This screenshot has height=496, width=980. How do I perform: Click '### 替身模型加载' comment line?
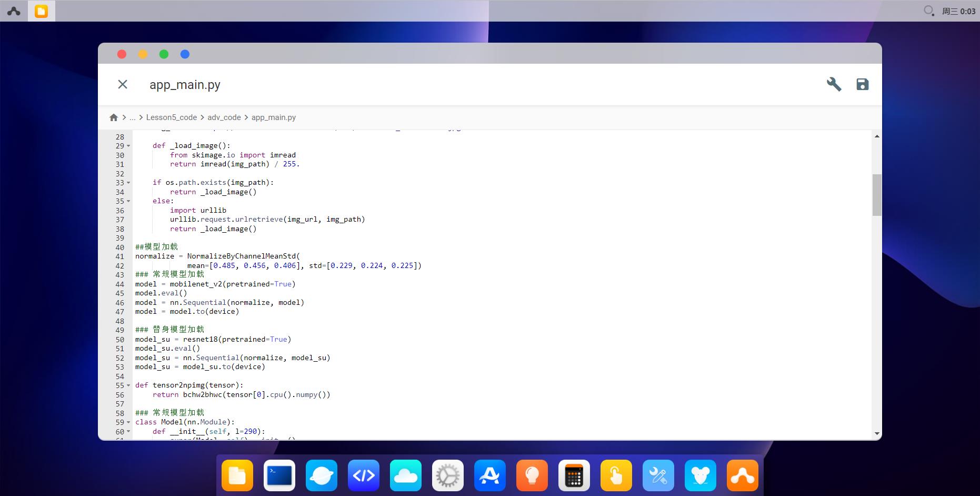tap(169, 330)
